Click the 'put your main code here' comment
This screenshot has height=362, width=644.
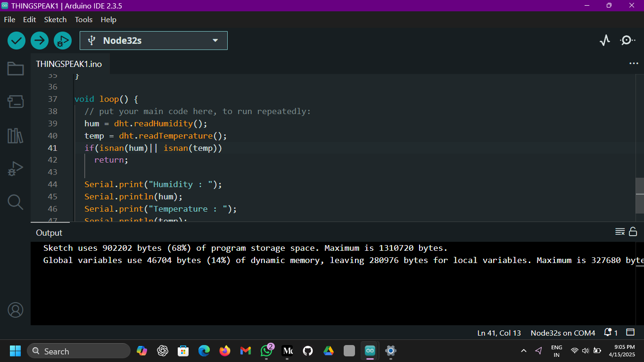tap(198, 111)
